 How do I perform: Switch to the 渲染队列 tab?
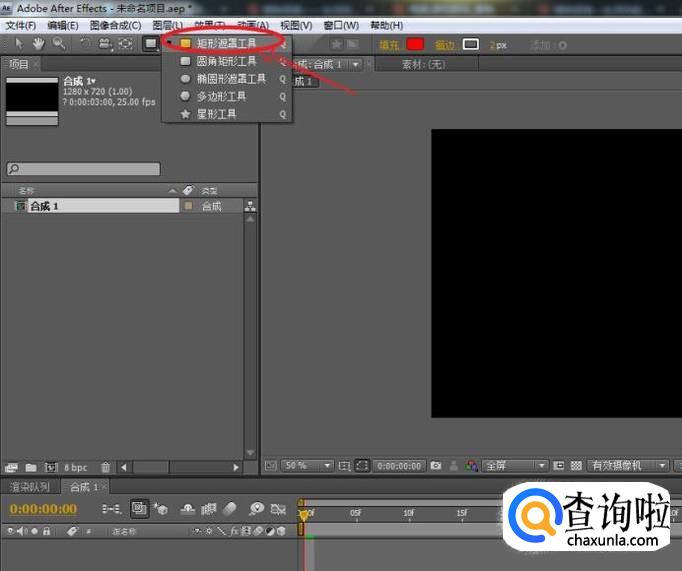tap(30, 487)
